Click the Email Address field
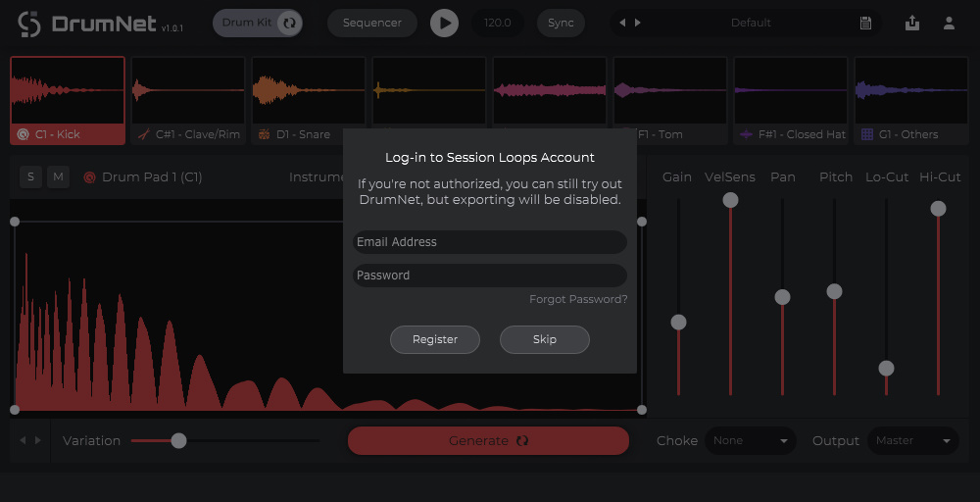 click(489, 242)
